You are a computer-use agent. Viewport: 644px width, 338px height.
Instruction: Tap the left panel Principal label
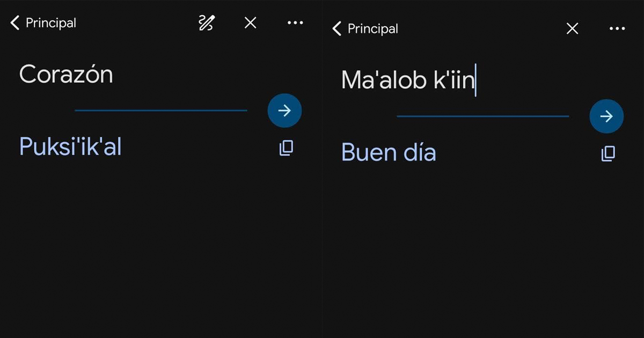[x=51, y=23]
